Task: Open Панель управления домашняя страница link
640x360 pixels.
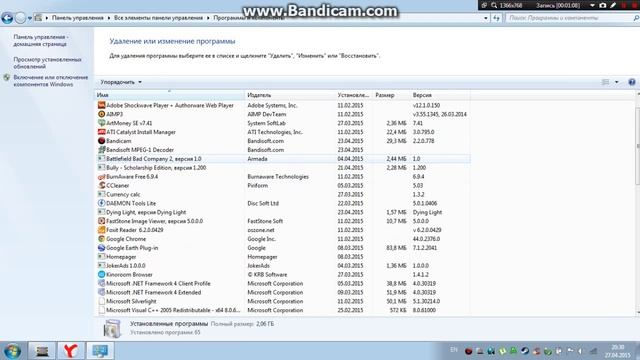Action: click(x=40, y=40)
